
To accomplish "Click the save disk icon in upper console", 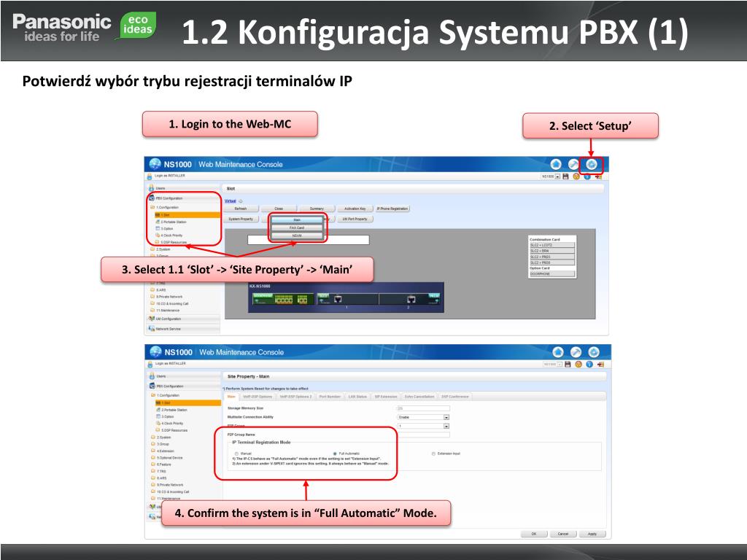I will click(x=565, y=176).
